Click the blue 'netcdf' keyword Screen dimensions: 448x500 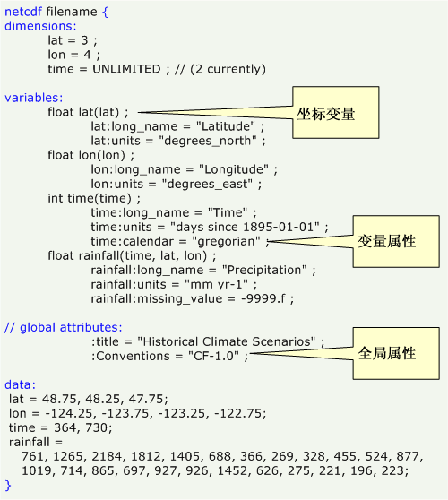23,12
